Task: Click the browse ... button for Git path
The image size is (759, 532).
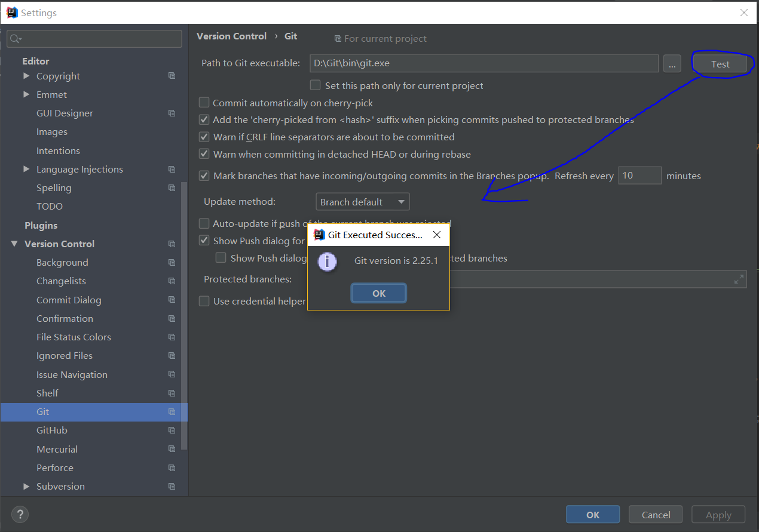Action: 672,63
